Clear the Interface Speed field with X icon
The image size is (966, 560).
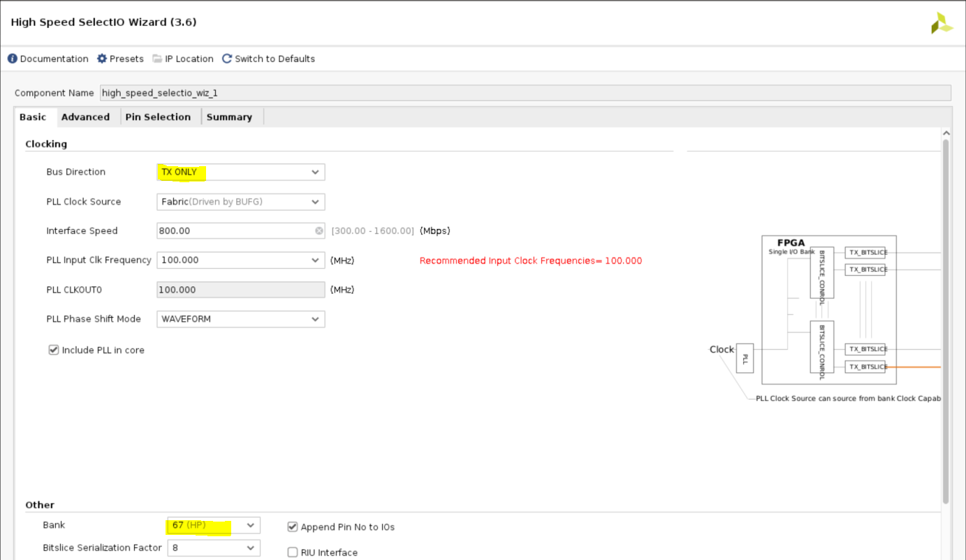click(319, 231)
